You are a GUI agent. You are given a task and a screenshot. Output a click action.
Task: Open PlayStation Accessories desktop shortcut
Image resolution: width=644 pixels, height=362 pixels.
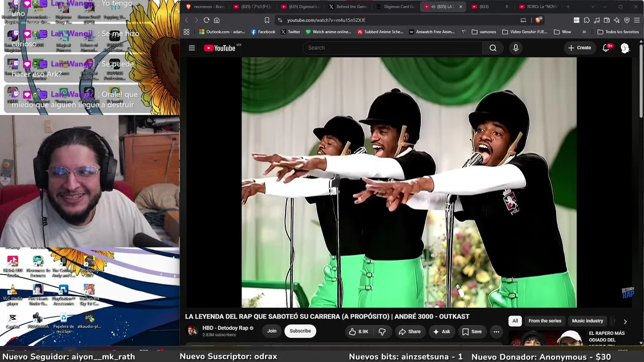click(63, 295)
